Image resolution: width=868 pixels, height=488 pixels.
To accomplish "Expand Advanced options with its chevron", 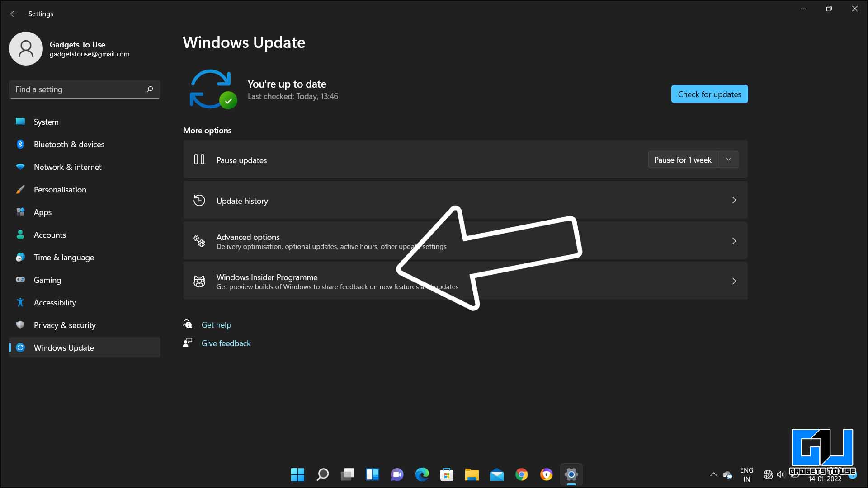I will (x=734, y=241).
